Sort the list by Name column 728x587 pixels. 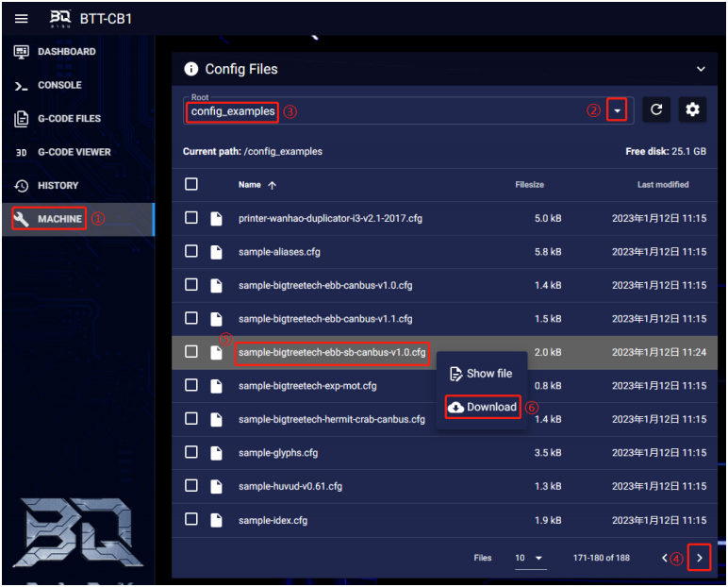coord(250,185)
